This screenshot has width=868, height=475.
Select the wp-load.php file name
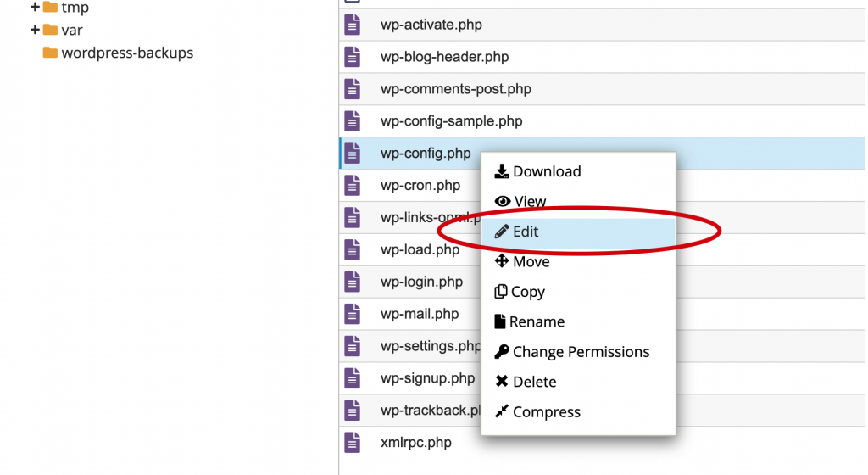point(420,249)
